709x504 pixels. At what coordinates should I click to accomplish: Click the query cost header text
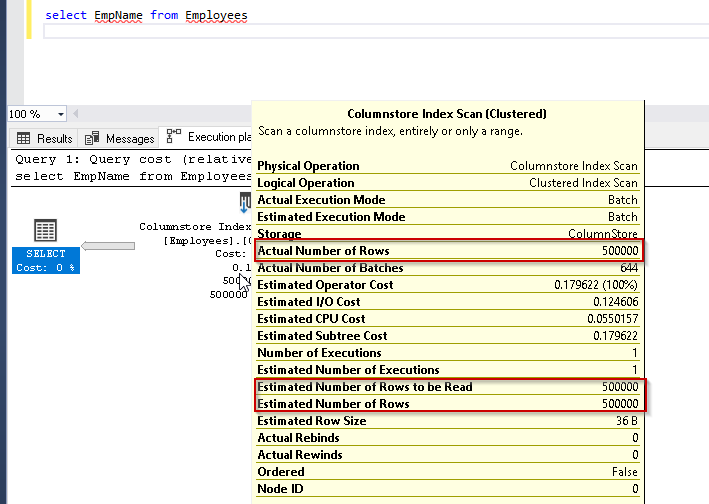click(130, 159)
